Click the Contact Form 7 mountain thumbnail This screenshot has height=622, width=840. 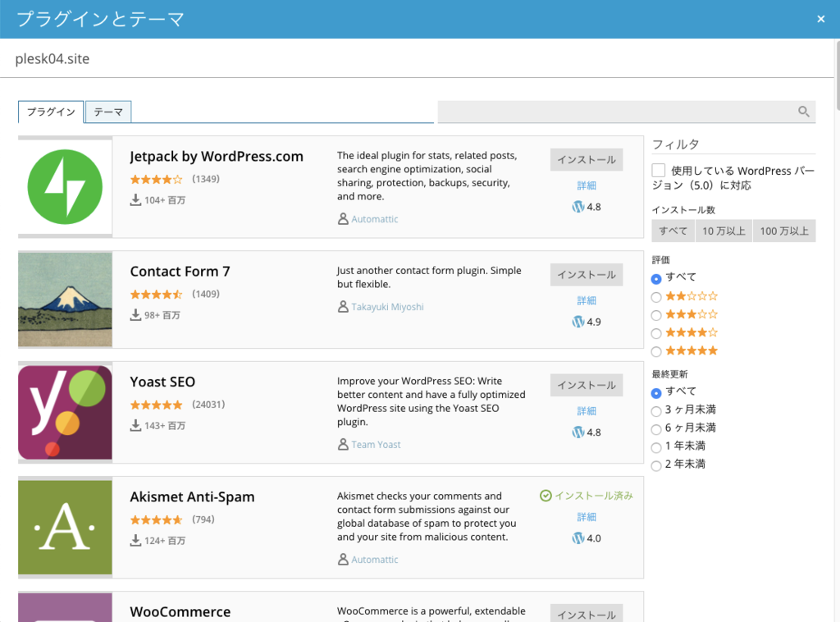pos(65,300)
